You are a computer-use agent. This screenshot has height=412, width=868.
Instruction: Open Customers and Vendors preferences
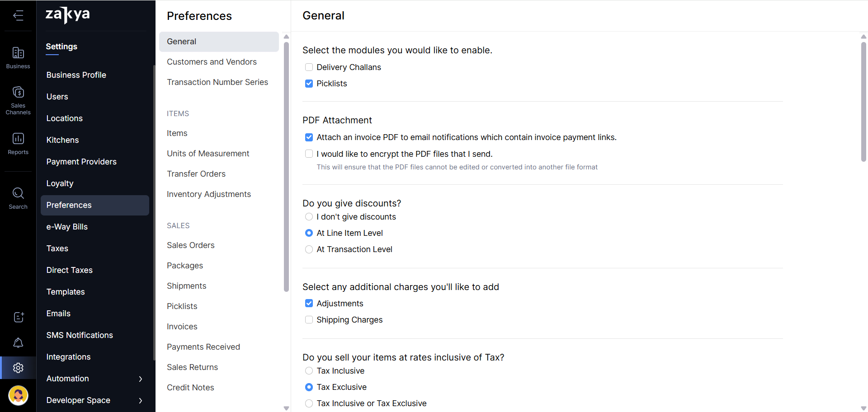coord(212,62)
